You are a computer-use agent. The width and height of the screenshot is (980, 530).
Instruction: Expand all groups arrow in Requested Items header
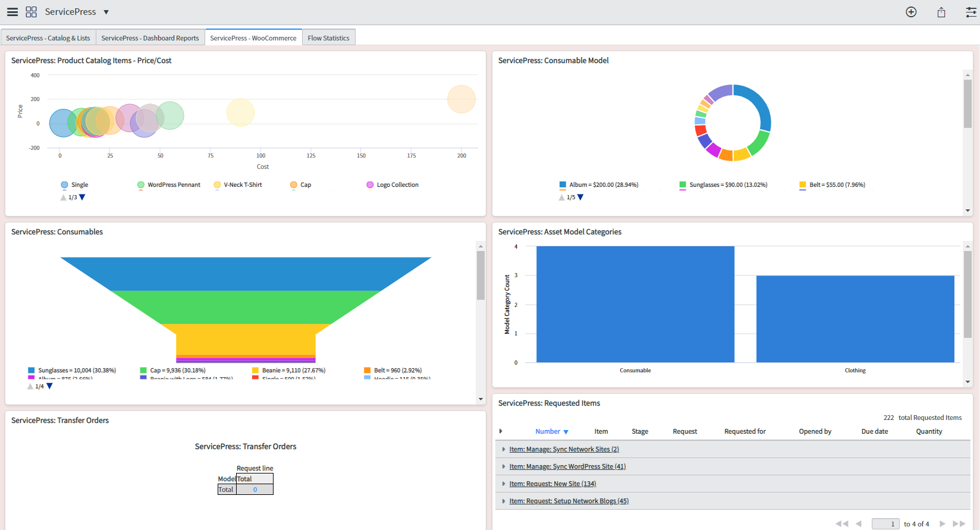point(501,431)
